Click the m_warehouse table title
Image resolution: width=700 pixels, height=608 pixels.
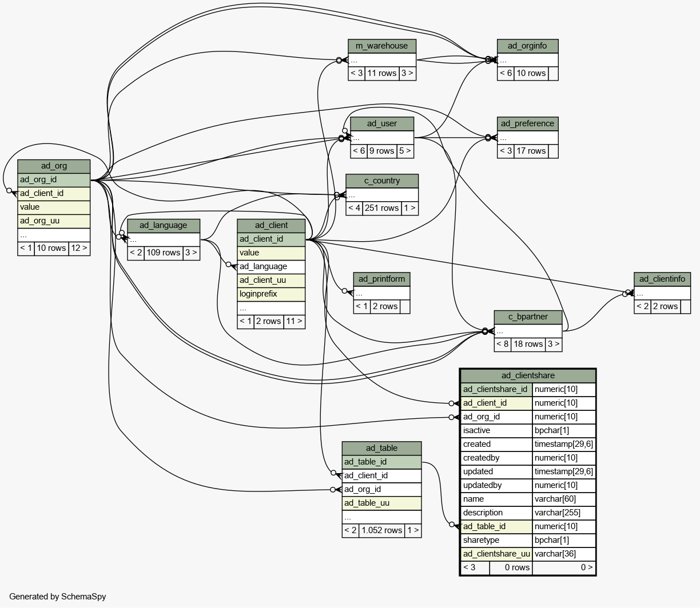tap(381, 46)
